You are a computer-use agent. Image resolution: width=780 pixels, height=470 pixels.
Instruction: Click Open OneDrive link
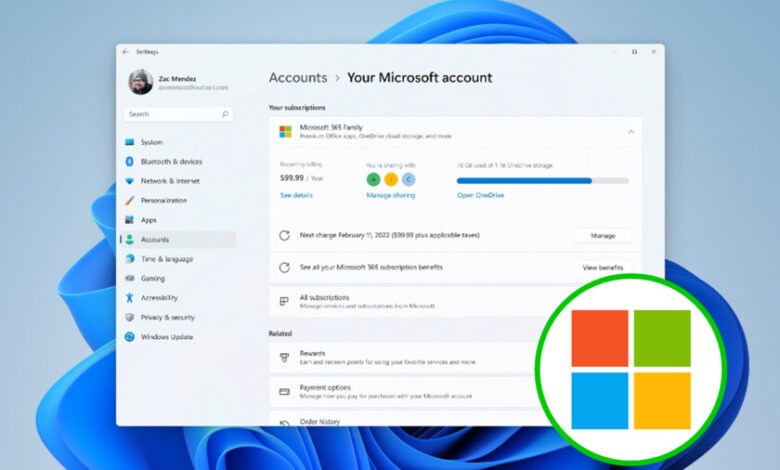point(481,195)
